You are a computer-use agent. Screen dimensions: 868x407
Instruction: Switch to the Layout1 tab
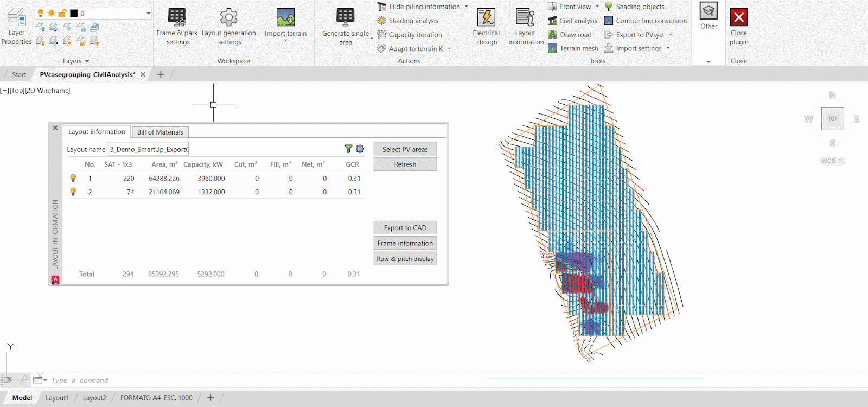(57, 398)
